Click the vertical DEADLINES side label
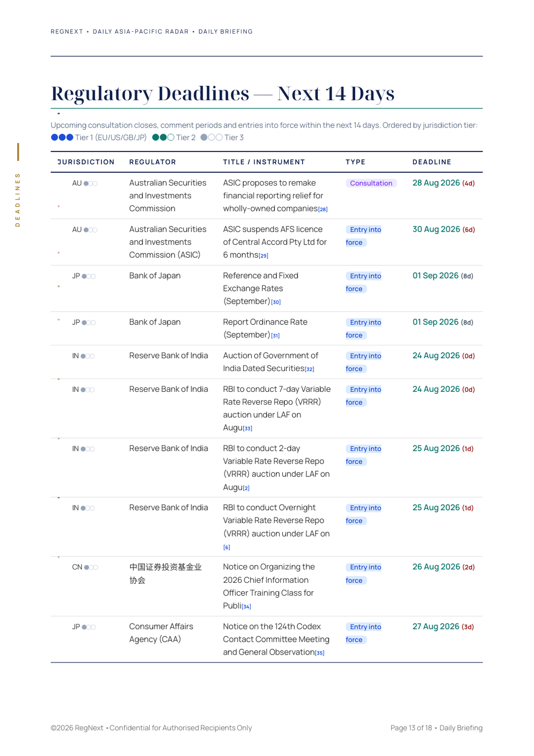The image size is (534, 756). coord(18,200)
